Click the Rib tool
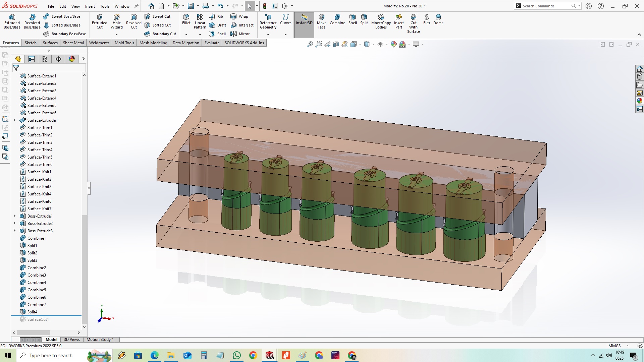Screen dimensions: 644x362 click(x=216, y=16)
